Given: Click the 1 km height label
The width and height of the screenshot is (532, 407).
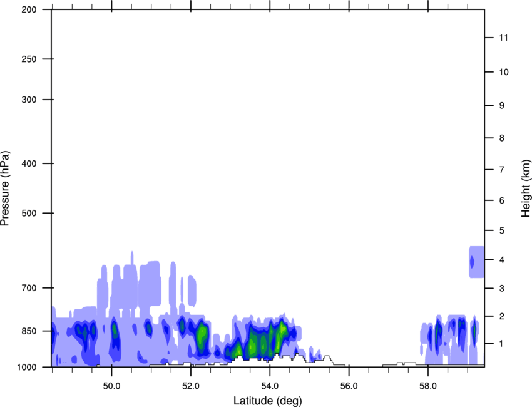Looking at the screenshot, I should coord(502,344).
